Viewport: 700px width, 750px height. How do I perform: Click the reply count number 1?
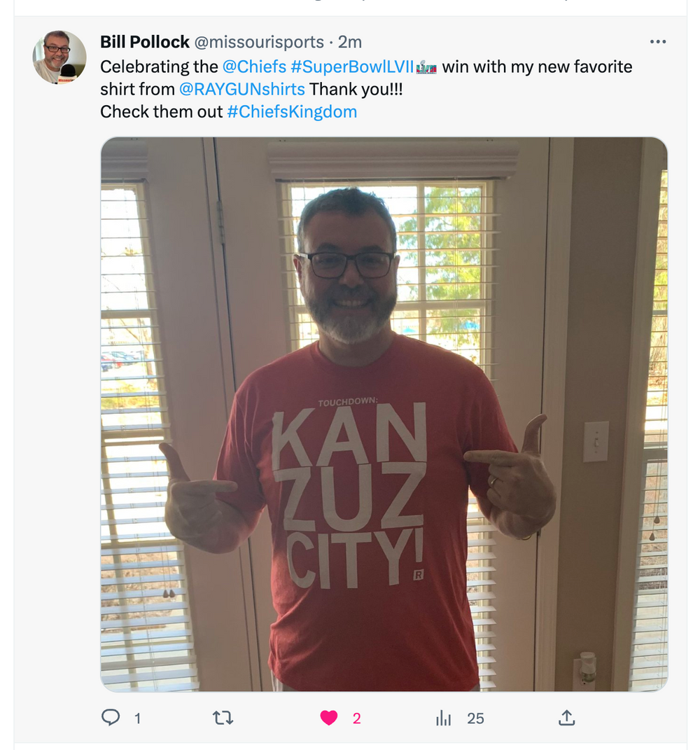(138, 718)
